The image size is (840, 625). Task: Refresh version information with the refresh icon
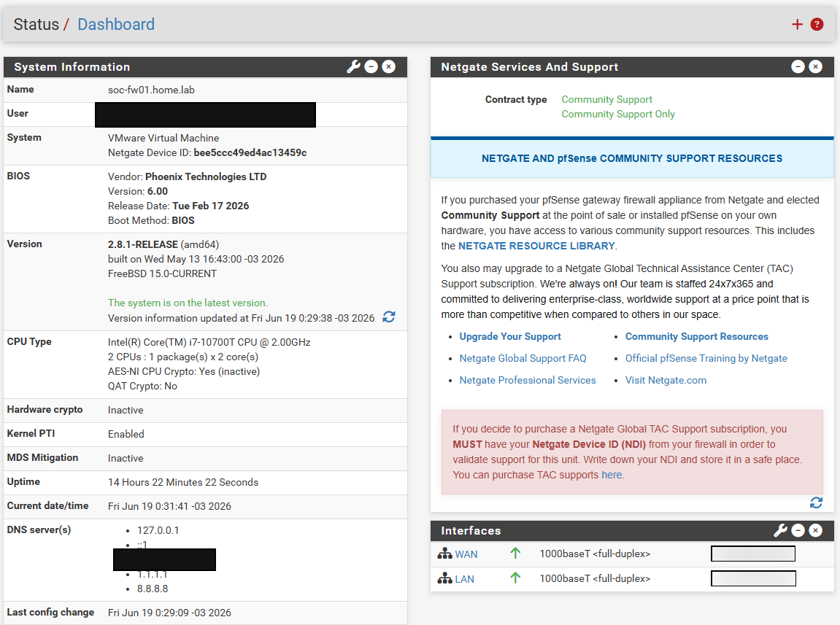[389, 317]
